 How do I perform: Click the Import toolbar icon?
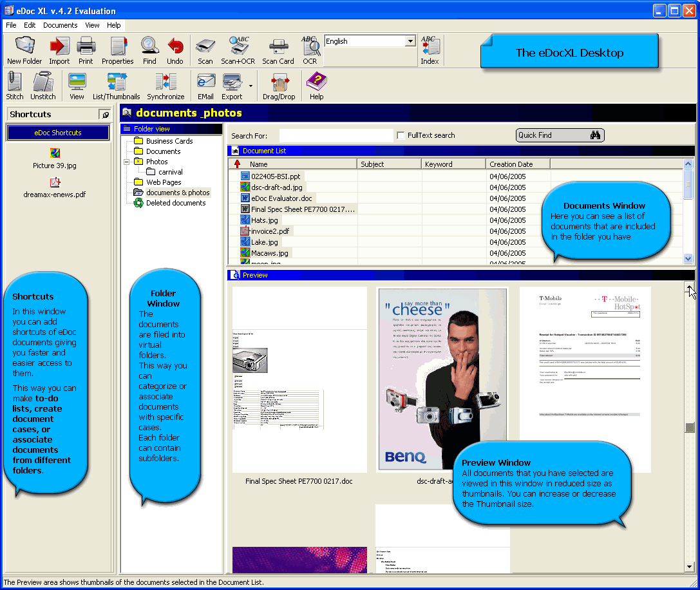coord(59,51)
